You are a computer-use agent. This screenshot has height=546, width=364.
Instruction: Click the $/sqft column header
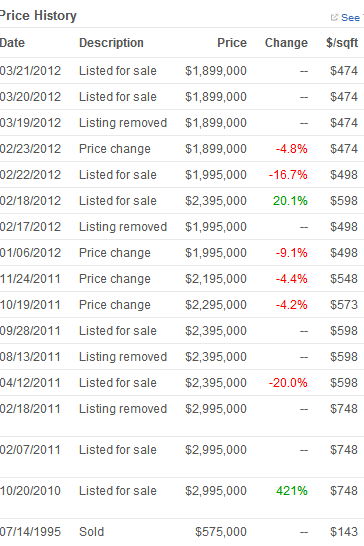click(x=342, y=43)
